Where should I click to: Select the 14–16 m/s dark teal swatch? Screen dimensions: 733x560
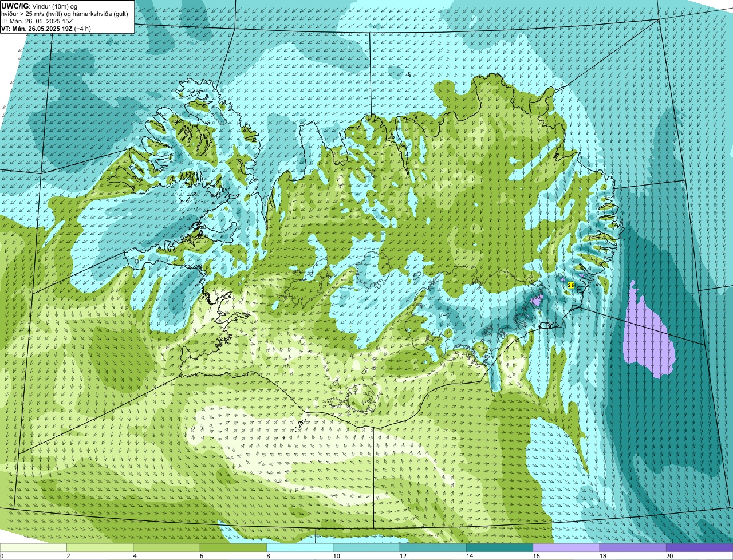point(499,547)
